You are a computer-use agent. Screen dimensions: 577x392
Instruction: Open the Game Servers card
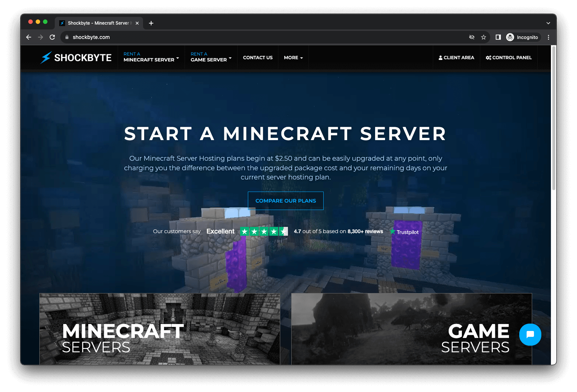[x=412, y=329]
